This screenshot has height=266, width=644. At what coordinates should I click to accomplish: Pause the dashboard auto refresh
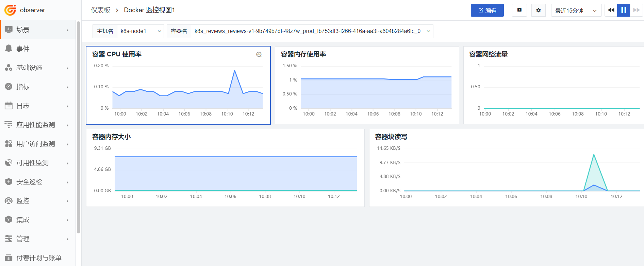(x=624, y=10)
